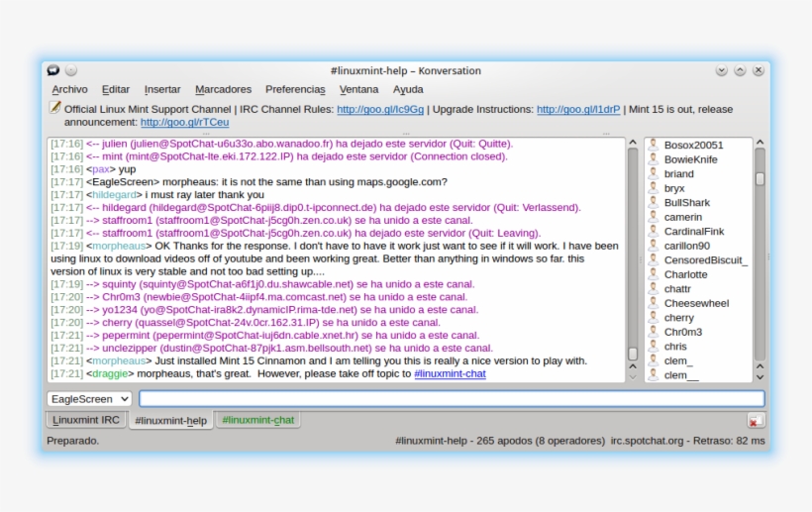The image size is (812, 512).
Task: Click user icon beside BullShark
Action: (x=653, y=202)
